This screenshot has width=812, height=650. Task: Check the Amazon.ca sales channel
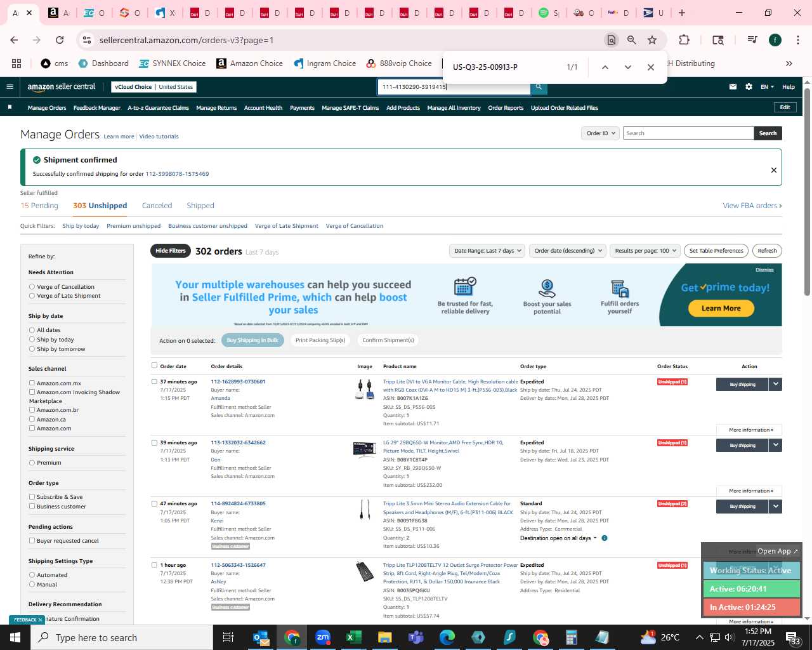32,420
